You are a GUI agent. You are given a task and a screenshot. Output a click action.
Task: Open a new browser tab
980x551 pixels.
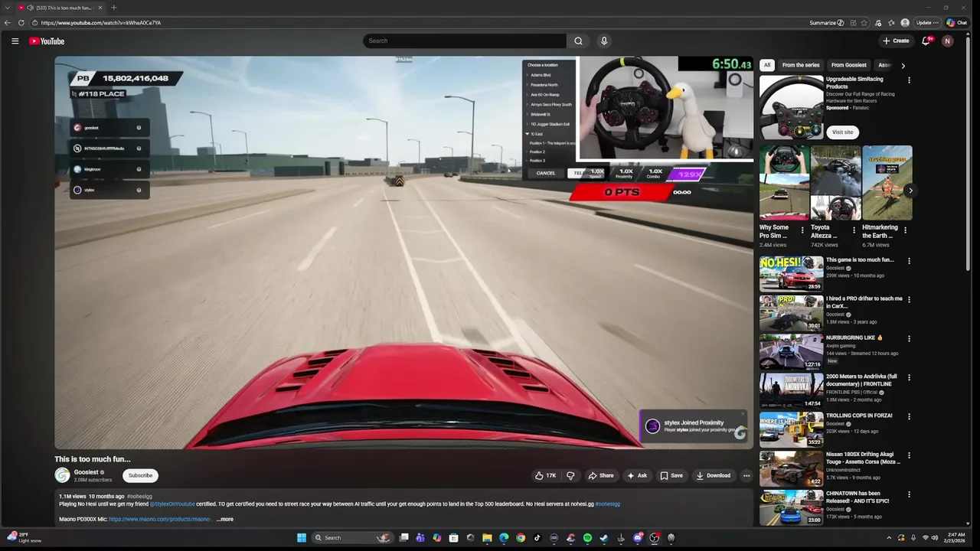[114, 8]
